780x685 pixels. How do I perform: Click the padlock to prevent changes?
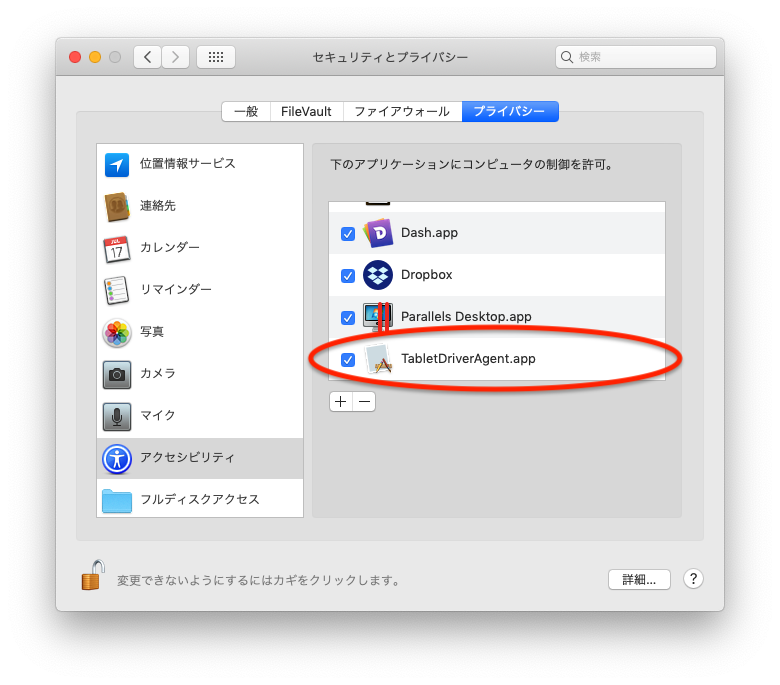(93, 575)
